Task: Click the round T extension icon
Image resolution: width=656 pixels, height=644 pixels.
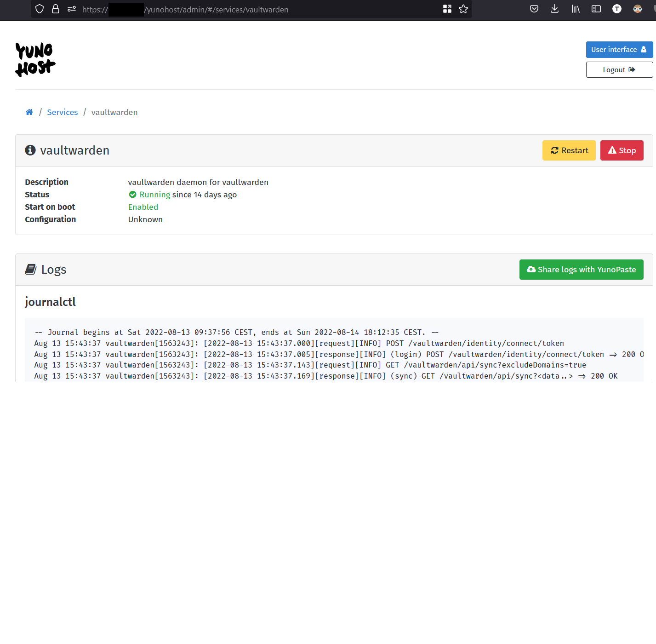Action: click(x=617, y=9)
